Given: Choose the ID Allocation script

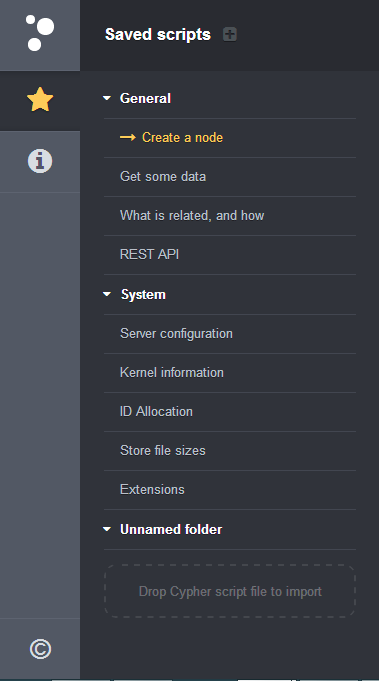Looking at the screenshot, I should point(156,412).
